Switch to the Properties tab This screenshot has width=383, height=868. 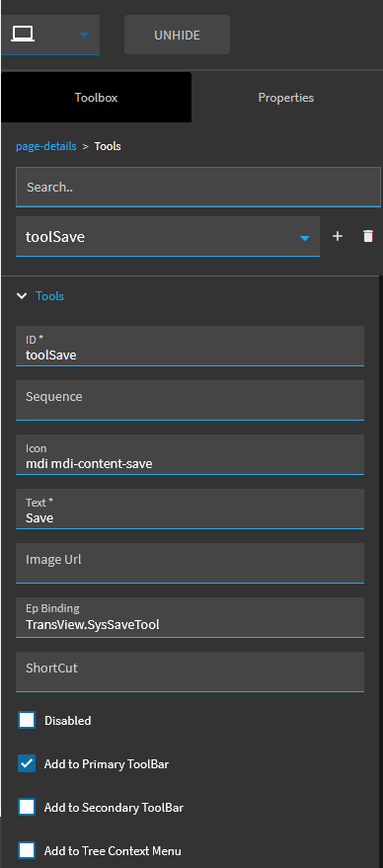pyautogui.click(x=286, y=98)
